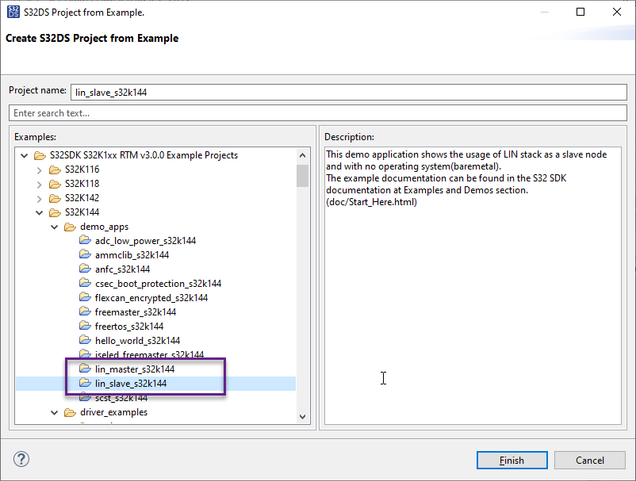This screenshot has width=636, height=481.
Task: Close the S32DS Project dialog
Action: pyautogui.click(x=617, y=12)
